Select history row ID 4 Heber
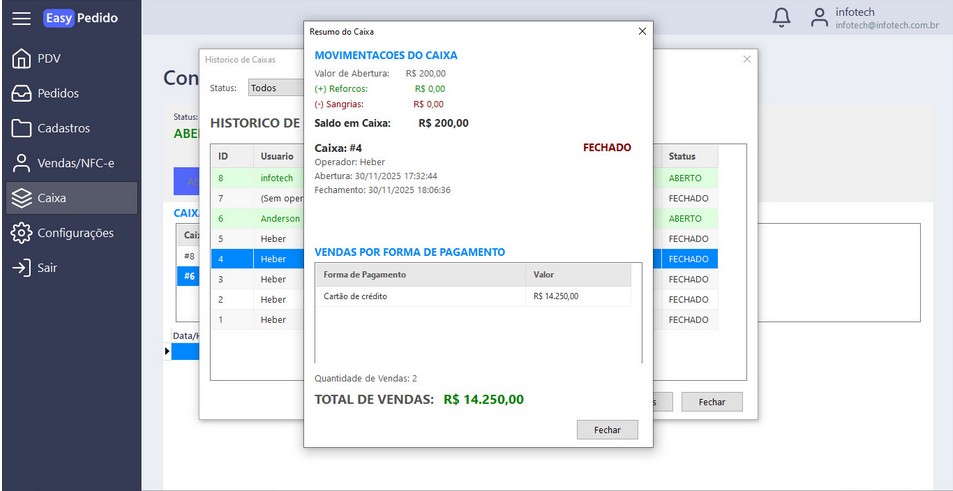This screenshot has height=491, width=953. (x=258, y=259)
